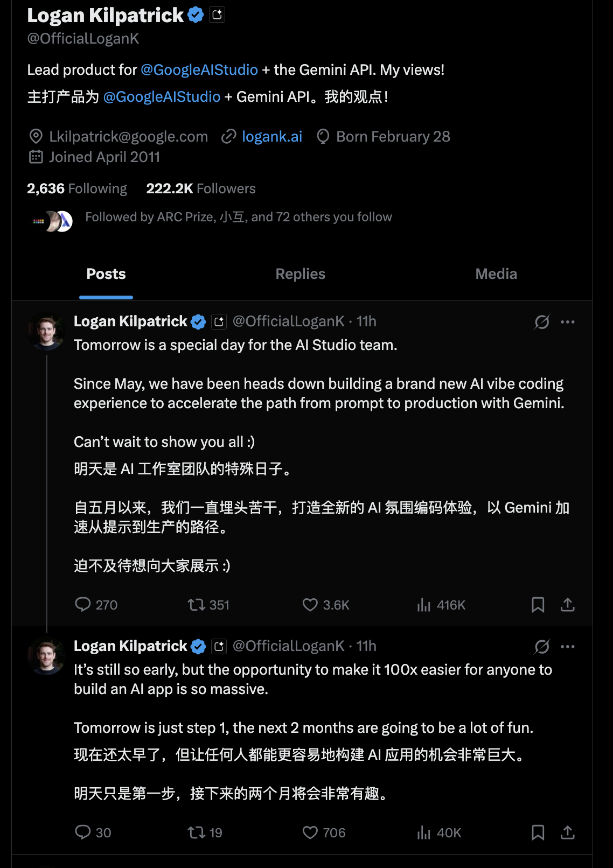Share the second post about AI apps
Image resolution: width=613 pixels, height=868 pixels.
point(568,832)
